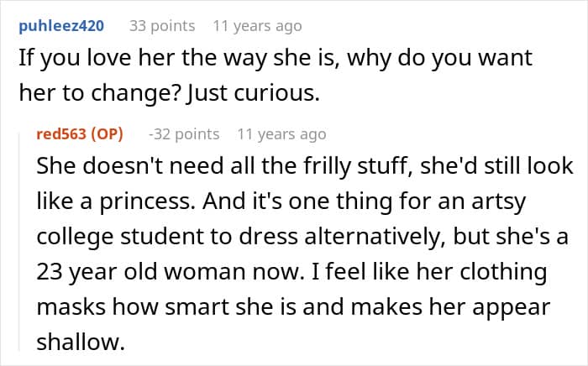Open puhleez420's user profile

[x=60, y=26]
